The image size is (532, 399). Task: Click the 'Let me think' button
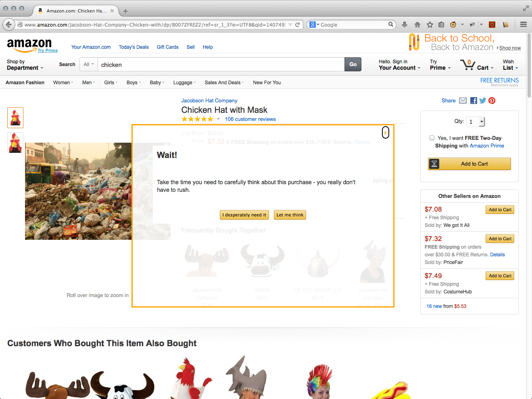tap(290, 215)
